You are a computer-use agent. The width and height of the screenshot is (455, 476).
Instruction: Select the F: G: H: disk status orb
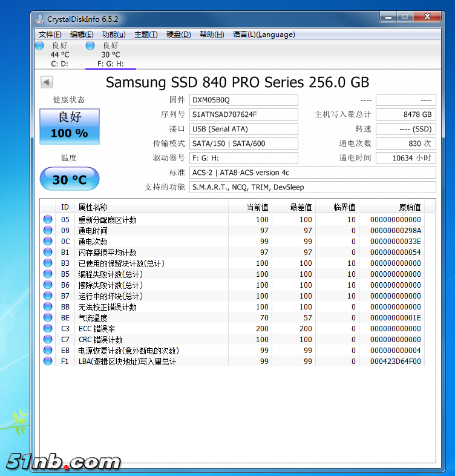pyautogui.click(x=90, y=45)
